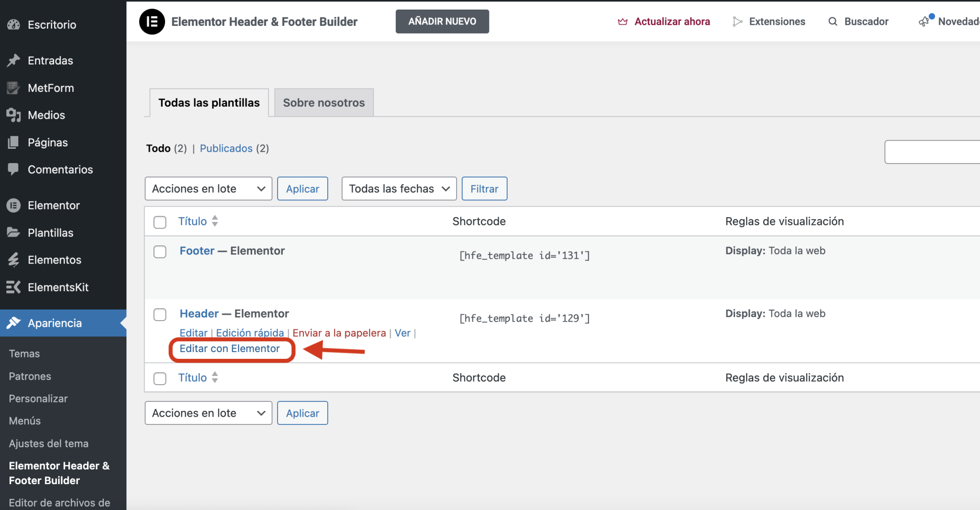Switch to the Sobre nosotros tab

click(323, 102)
